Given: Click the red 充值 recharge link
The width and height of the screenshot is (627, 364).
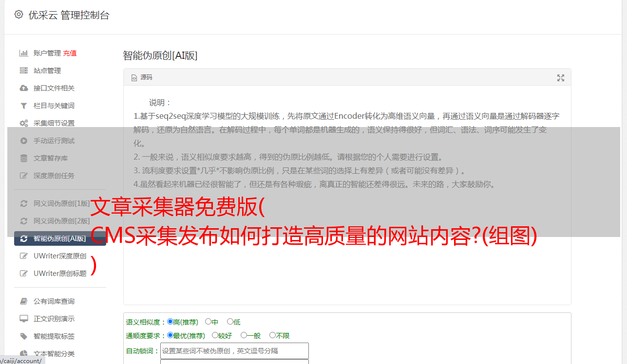Looking at the screenshot, I should [x=70, y=53].
